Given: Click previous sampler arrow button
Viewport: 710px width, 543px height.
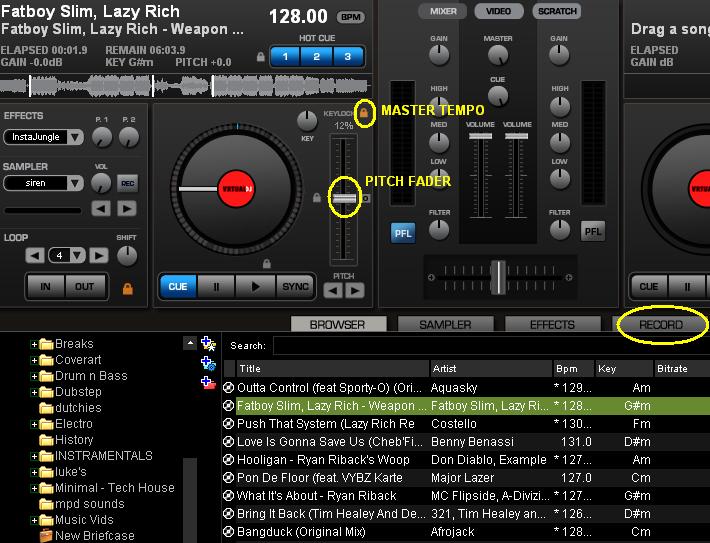Looking at the screenshot, I should (101, 209).
